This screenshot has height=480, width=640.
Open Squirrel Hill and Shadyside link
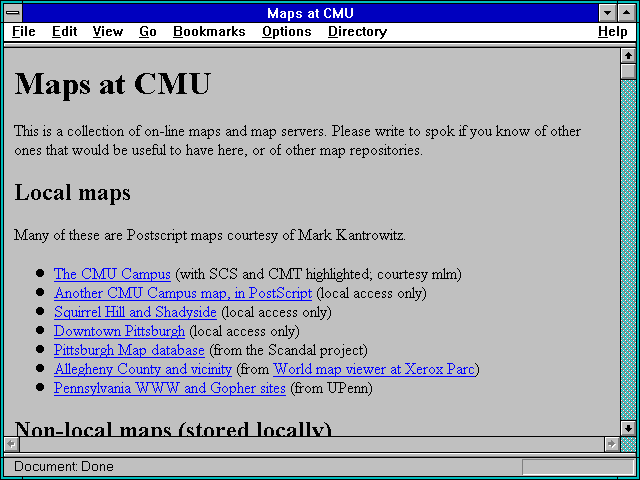click(x=135, y=312)
